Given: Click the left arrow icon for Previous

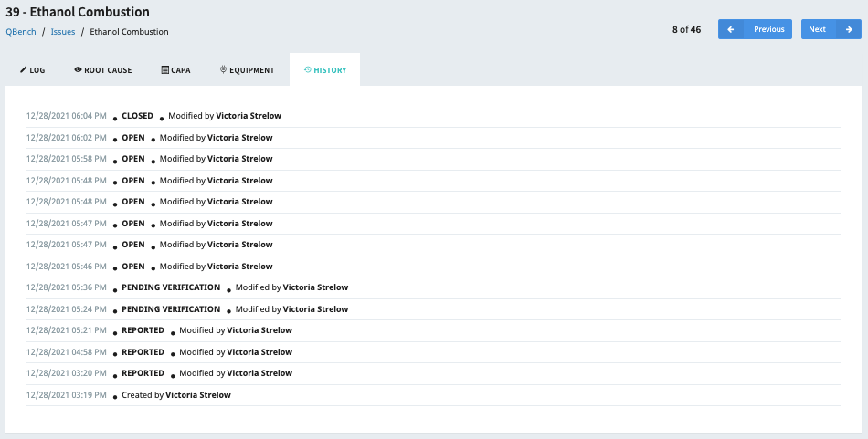Looking at the screenshot, I should click(731, 29).
